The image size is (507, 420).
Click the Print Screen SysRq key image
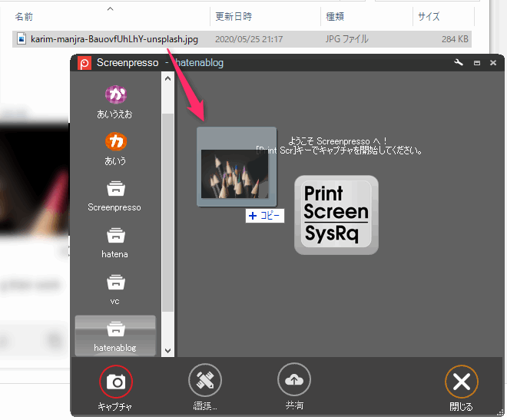pyautogui.click(x=336, y=215)
